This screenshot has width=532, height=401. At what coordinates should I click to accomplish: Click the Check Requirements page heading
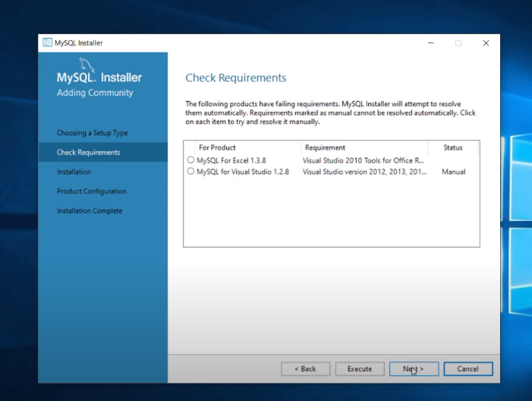[236, 77]
